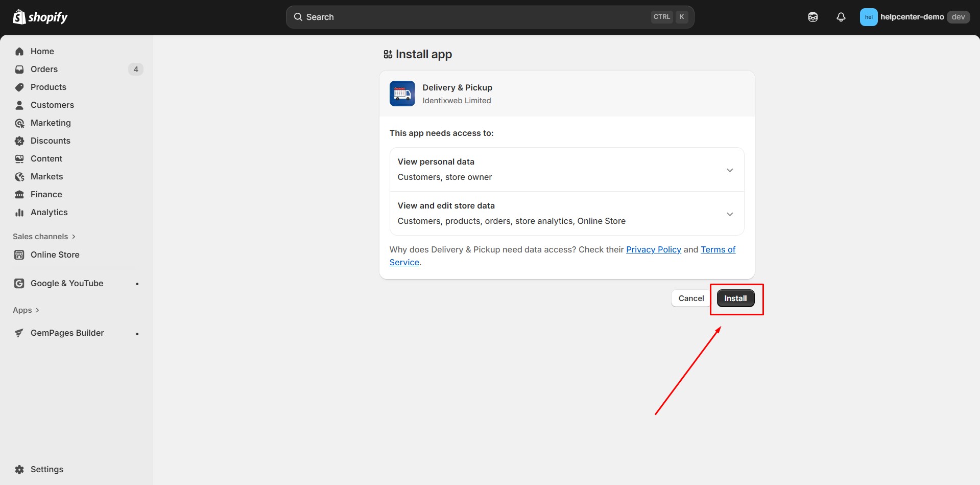This screenshot has height=485, width=980.
Task: Open the Privacy Policy link
Action: 653,249
